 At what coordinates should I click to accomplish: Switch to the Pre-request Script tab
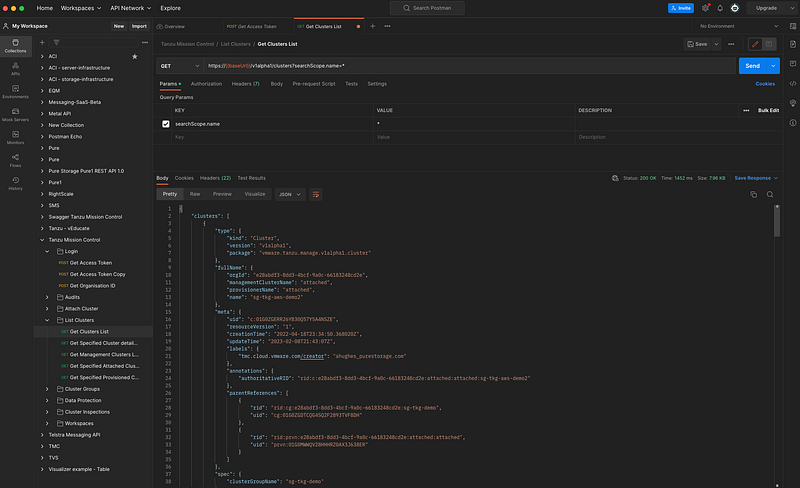(x=314, y=84)
